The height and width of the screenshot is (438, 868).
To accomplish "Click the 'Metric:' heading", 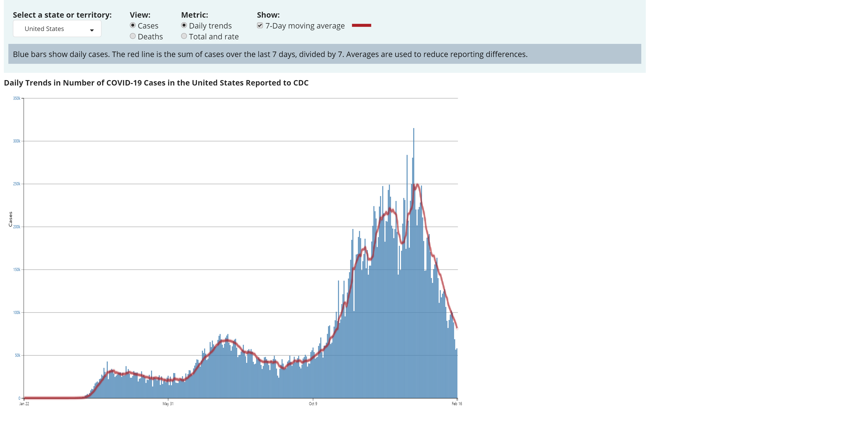I will (x=194, y=15).
